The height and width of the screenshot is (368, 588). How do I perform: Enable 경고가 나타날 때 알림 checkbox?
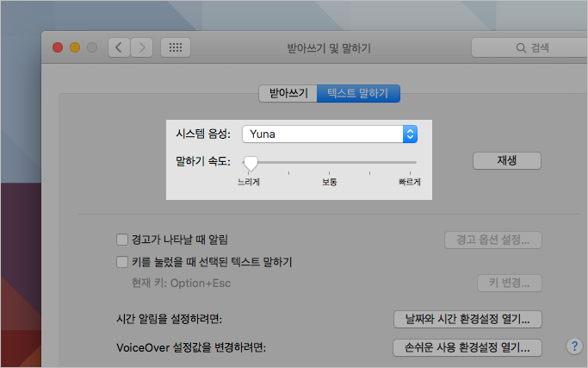(122, 240)
